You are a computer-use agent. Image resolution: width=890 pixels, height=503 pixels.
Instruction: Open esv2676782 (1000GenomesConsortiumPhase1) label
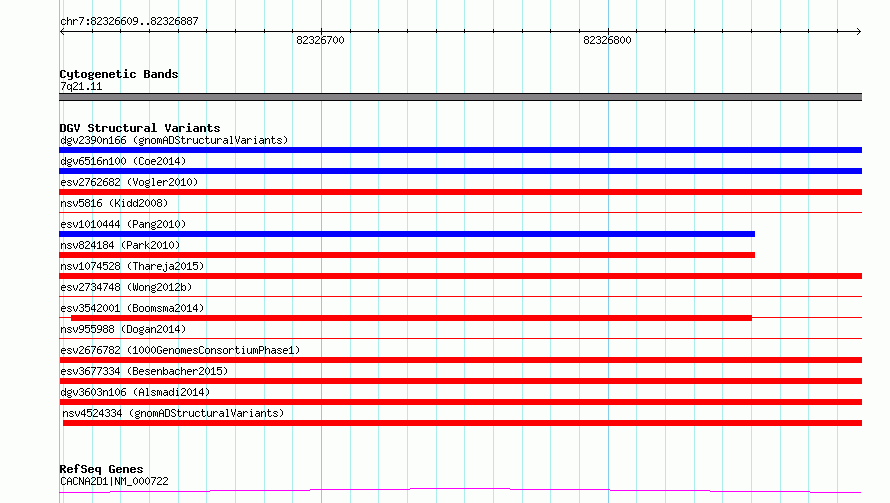(180, 350)
